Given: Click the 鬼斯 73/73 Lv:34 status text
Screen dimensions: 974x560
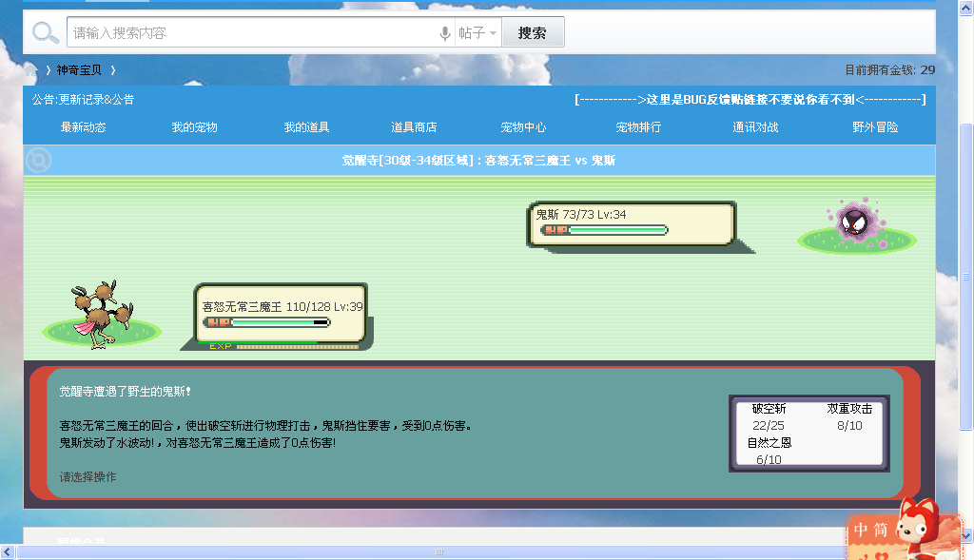Looking at the screenshot, I should point(581,214).
